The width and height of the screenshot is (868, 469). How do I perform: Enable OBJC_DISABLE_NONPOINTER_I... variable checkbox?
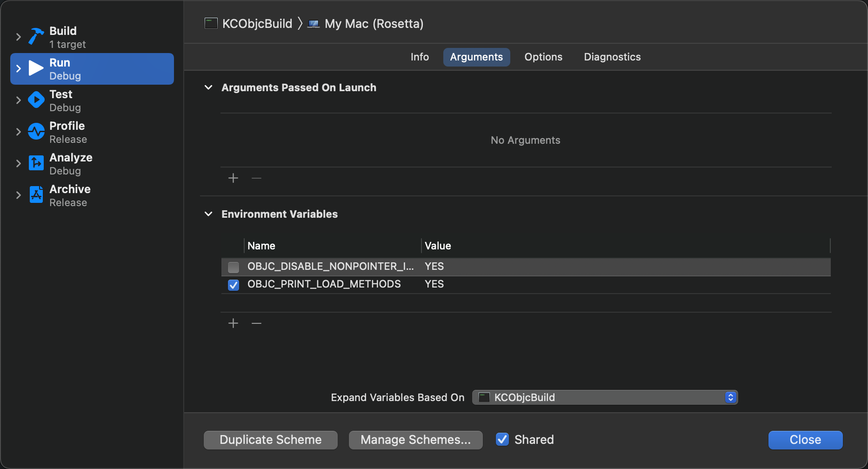point(234,267)
